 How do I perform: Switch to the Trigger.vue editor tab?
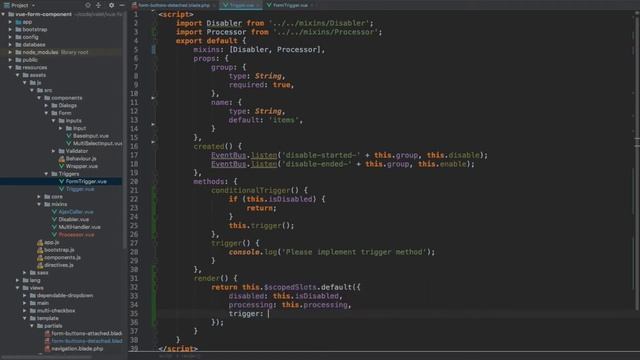tap(241, 5)
